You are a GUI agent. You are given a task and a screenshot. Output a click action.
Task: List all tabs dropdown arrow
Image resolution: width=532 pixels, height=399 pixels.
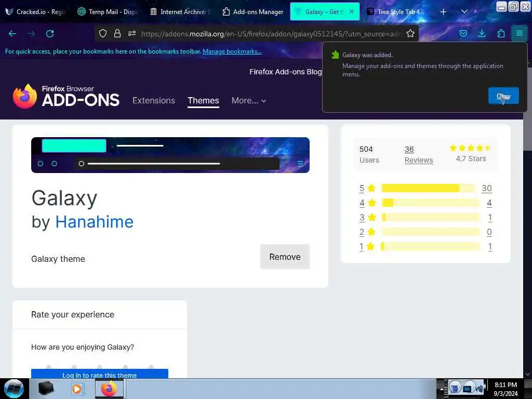coord(464,12)
